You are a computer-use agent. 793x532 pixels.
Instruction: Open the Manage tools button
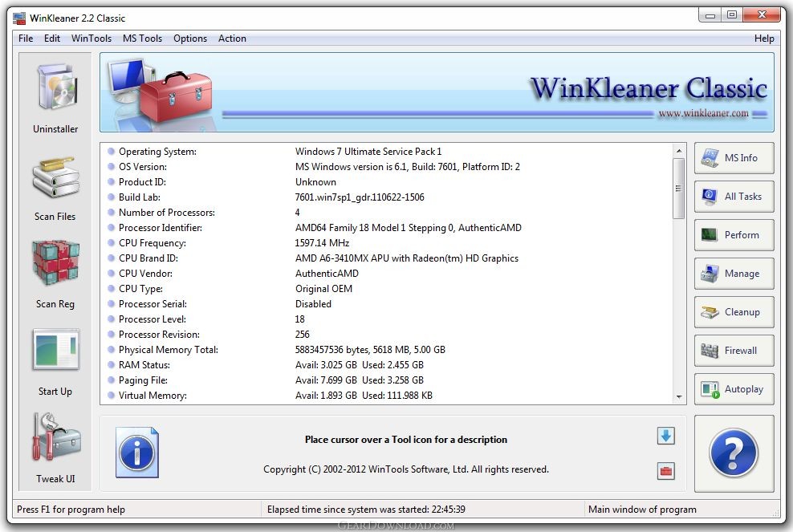click(x=734, y=274)
